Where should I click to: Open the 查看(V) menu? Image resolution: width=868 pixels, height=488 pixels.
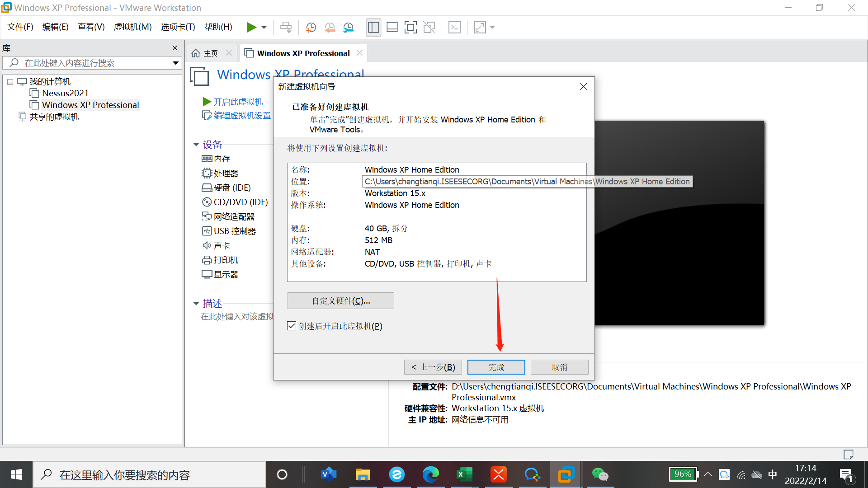click(91, 27)
